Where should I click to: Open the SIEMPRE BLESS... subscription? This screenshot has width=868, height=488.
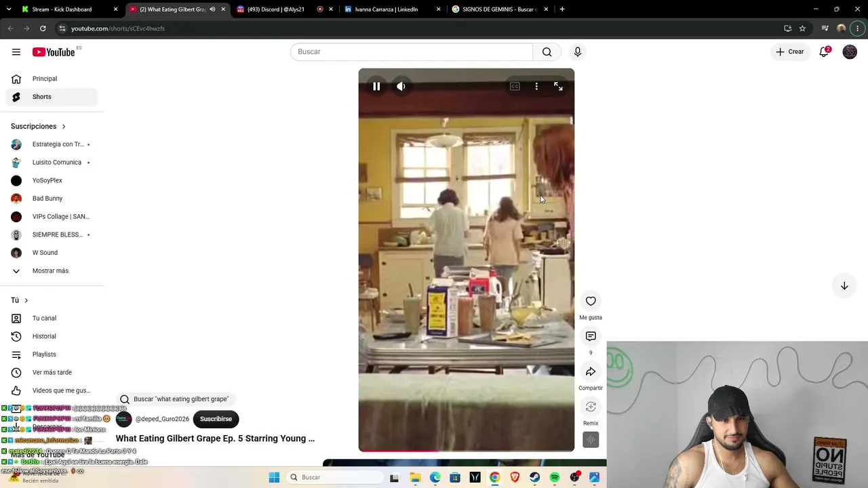click(x=52, y=235)
